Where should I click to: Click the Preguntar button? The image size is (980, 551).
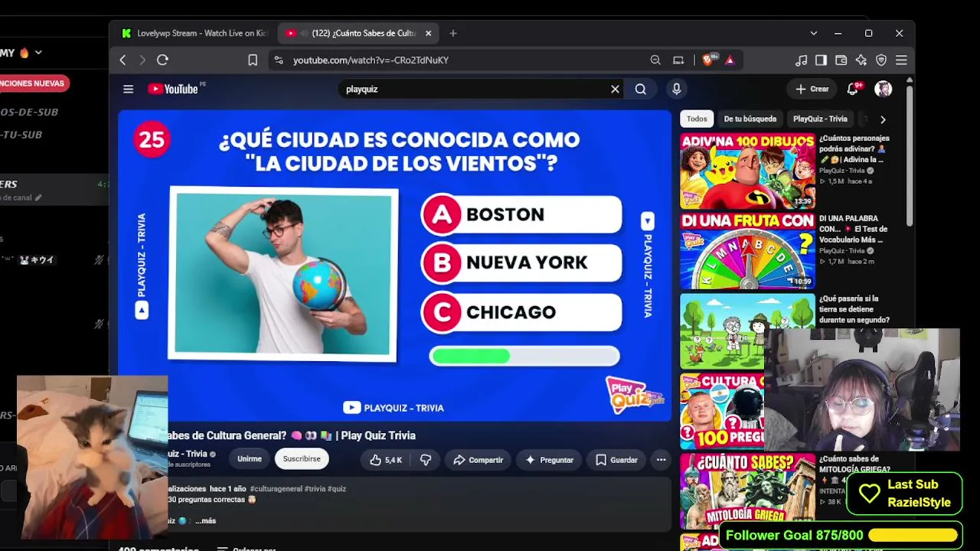[x=549, y=460]
